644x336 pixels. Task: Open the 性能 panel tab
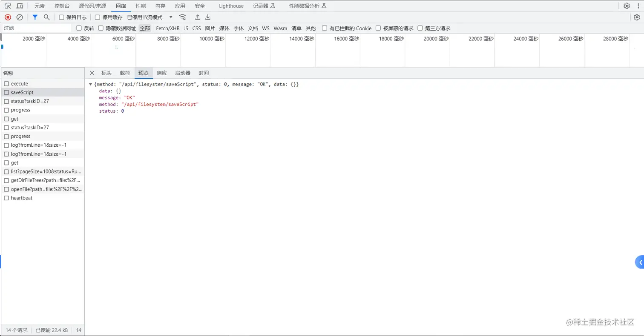(x=141, y=6)
